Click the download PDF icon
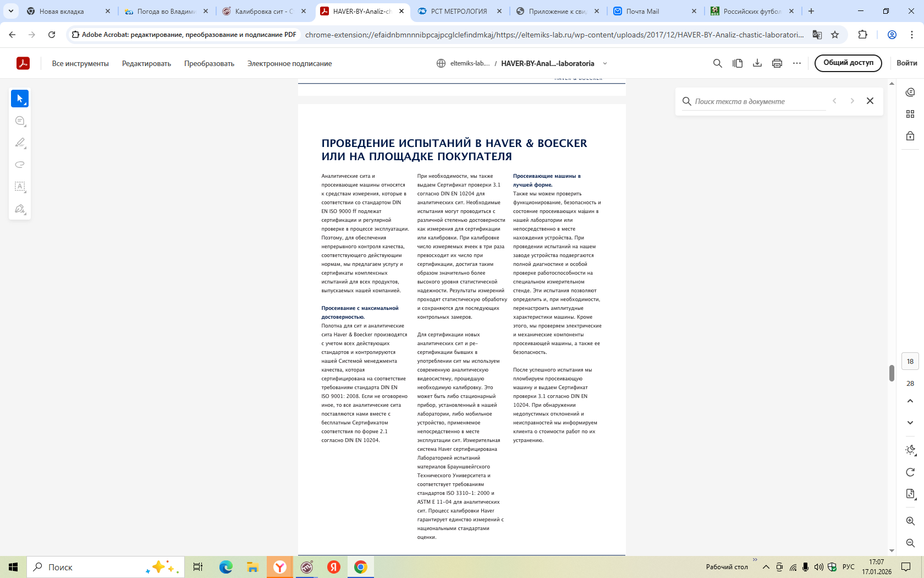924x578 pixels. [x=757, y=63]
